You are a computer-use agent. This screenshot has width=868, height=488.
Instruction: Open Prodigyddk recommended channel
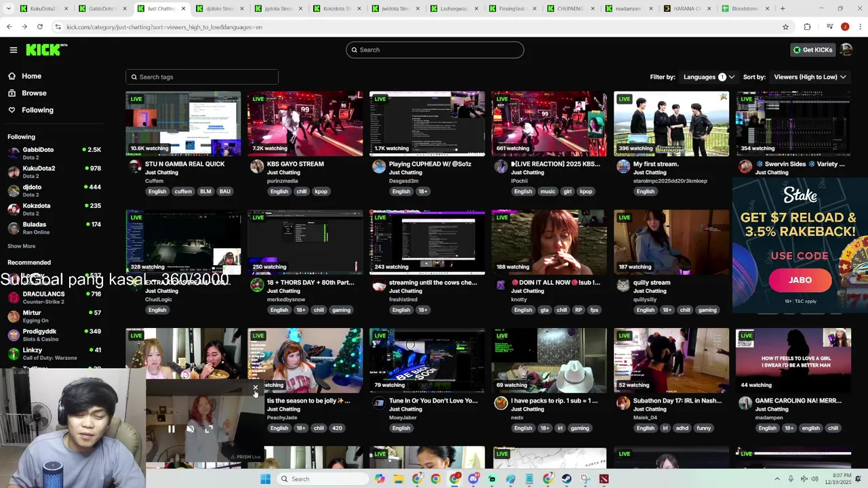point(54,335)
